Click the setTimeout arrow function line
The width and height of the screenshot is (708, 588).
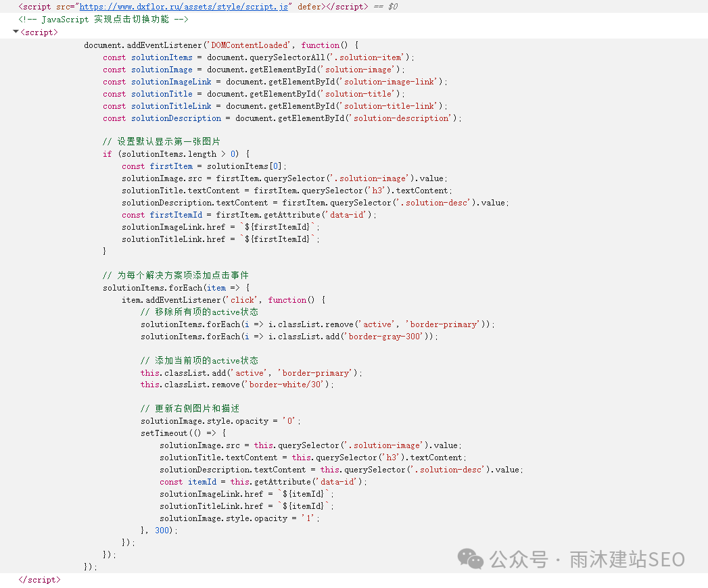click(183, 433)
